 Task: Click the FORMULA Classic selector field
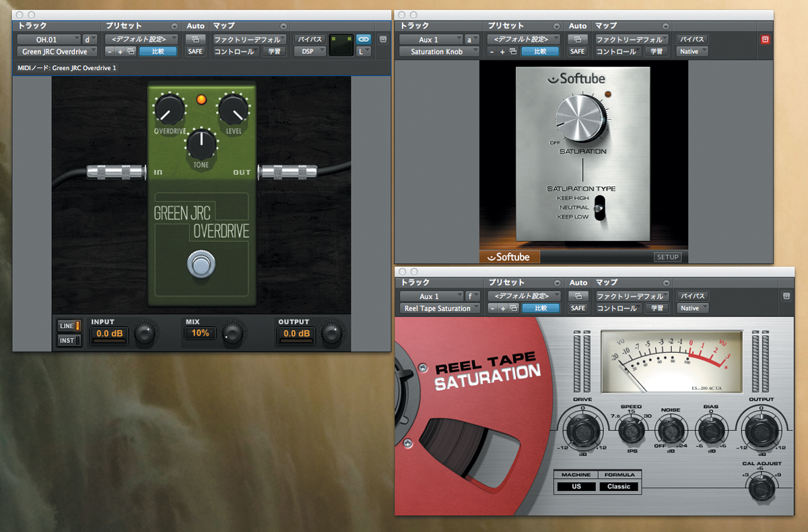[619, 486]
